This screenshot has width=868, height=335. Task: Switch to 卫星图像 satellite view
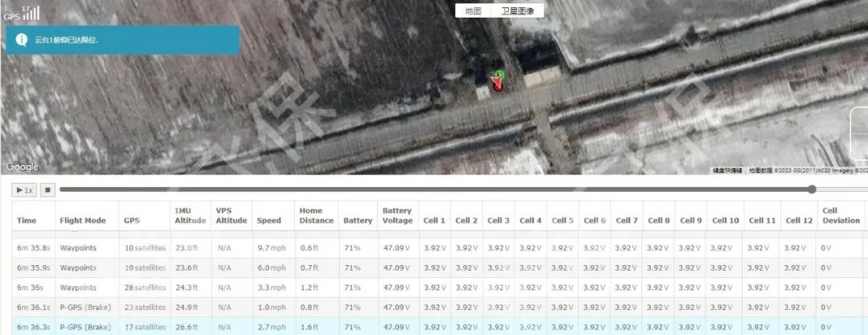518,11
